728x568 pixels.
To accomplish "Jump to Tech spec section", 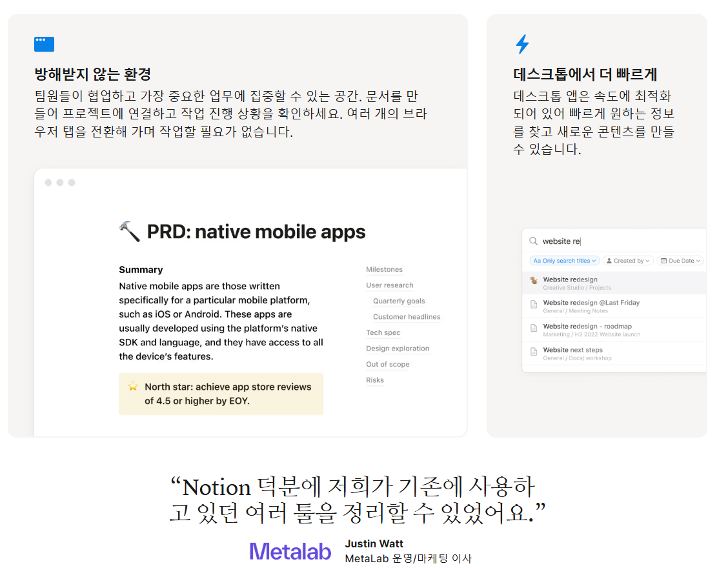I will coord(383,332).
